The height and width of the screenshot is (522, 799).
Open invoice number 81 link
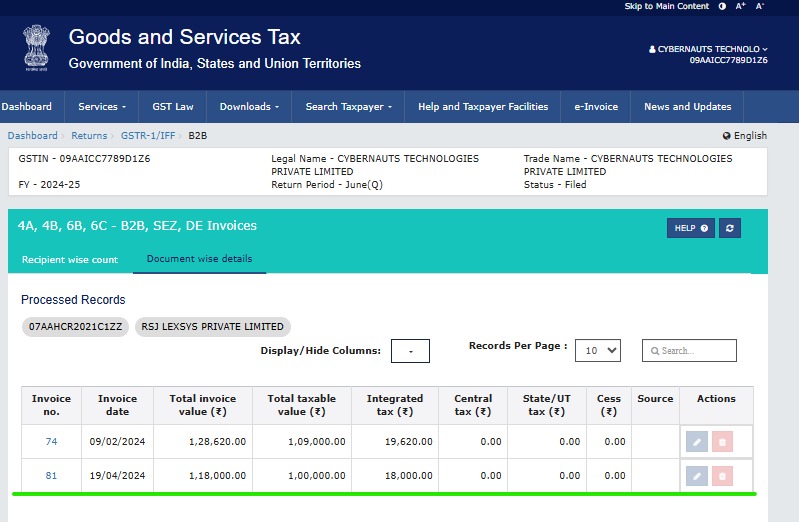(x=51, y=476)
